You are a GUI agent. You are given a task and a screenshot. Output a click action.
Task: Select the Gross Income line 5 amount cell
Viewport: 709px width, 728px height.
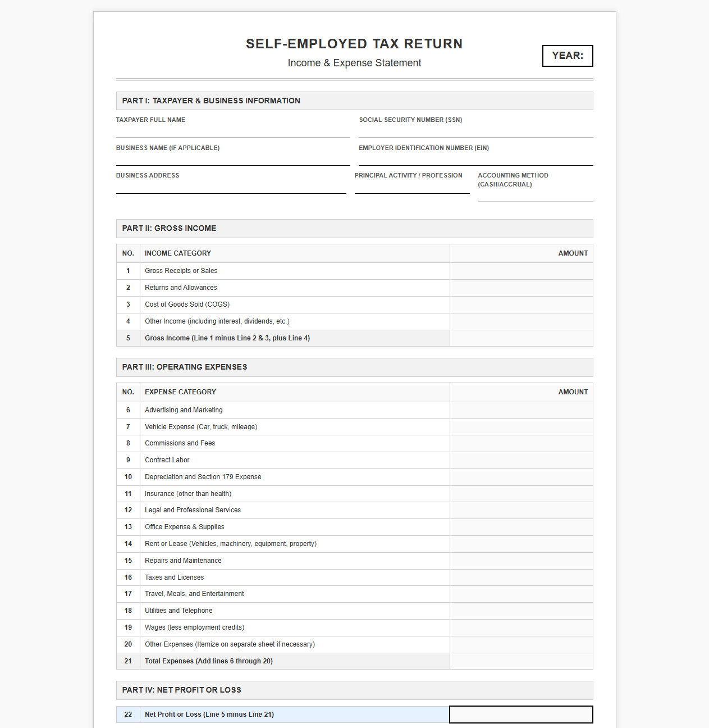522,338
